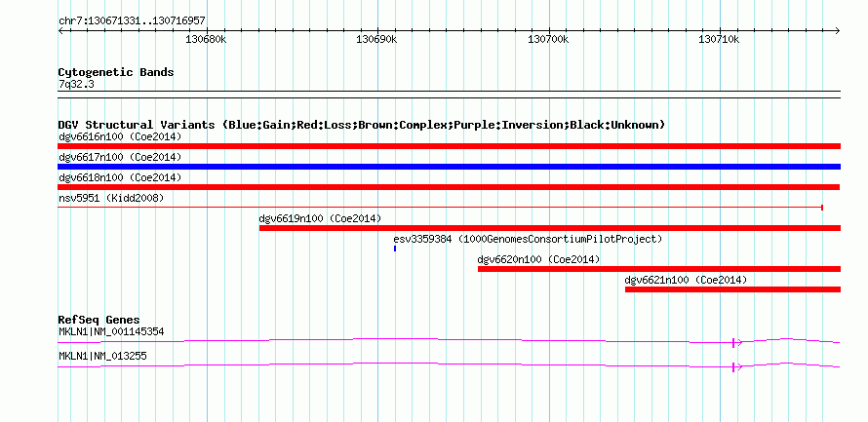Screen dimensions: 868x422
Task: Click the MKLN1|NM_013255 gene label
Action: click(102, 356)
